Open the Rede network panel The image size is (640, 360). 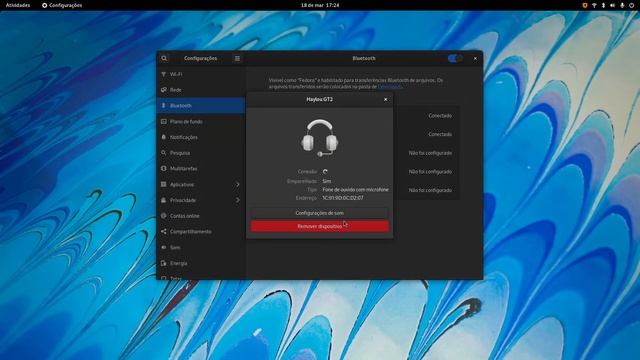[201, 90]
